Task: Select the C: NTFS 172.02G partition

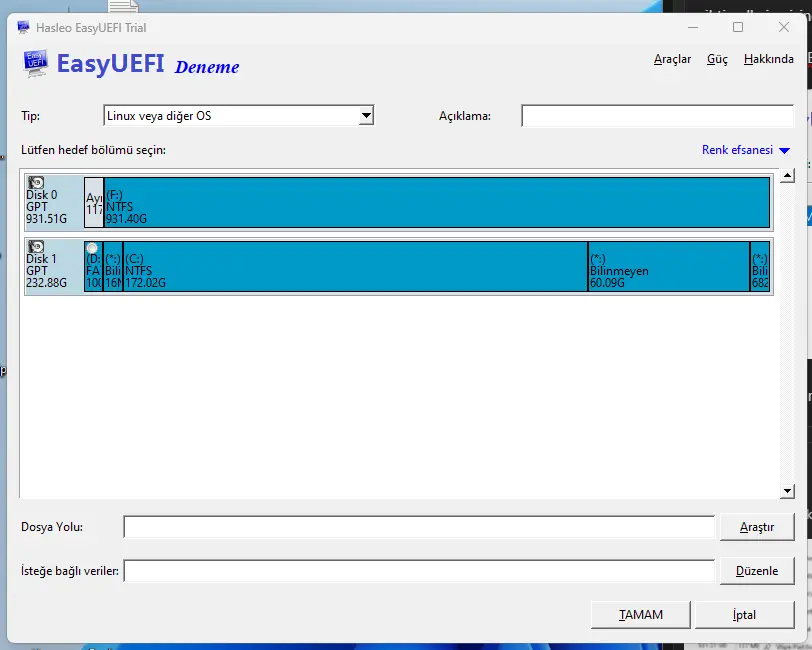Action: (355, 266)
